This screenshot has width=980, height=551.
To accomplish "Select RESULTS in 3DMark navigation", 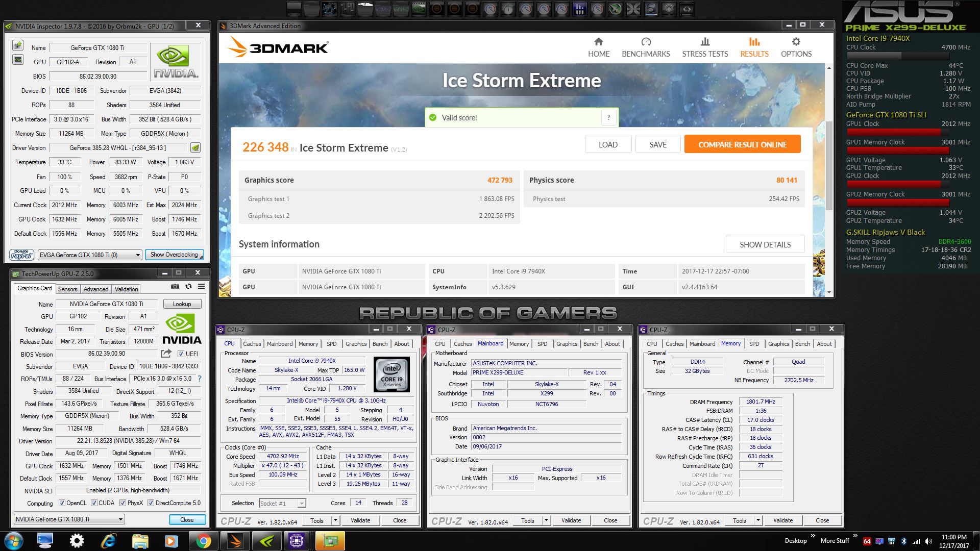I will point(754,47).
